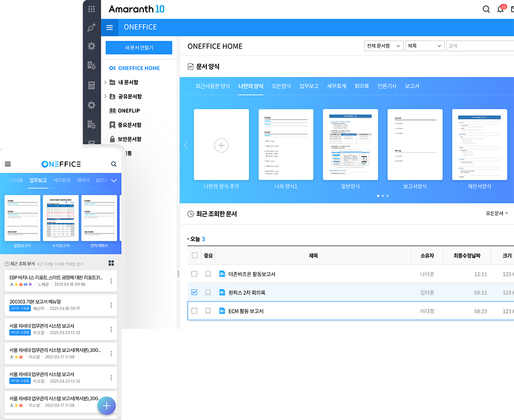Check the ECM 활동 보고서 row checkbox

(x=195, y=310)
